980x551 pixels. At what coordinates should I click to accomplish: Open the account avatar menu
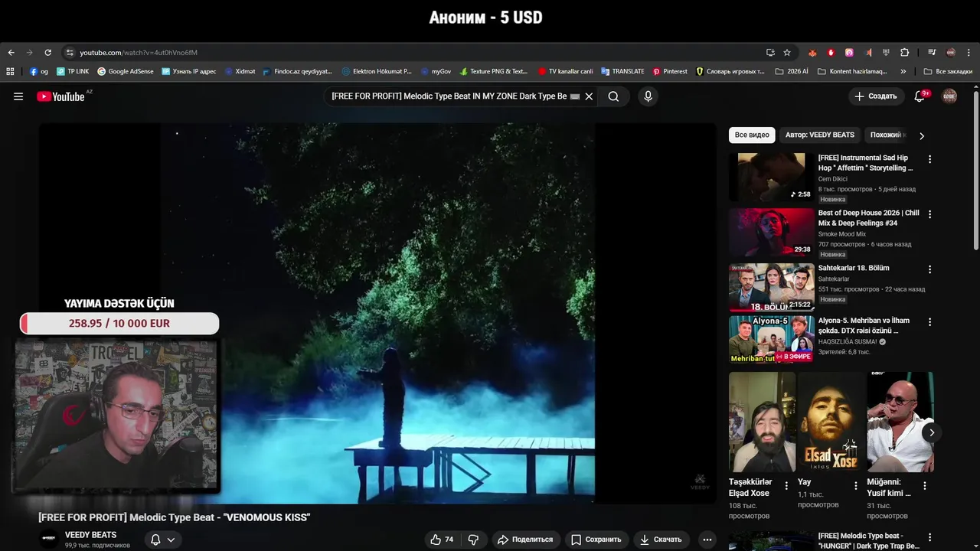949,96
